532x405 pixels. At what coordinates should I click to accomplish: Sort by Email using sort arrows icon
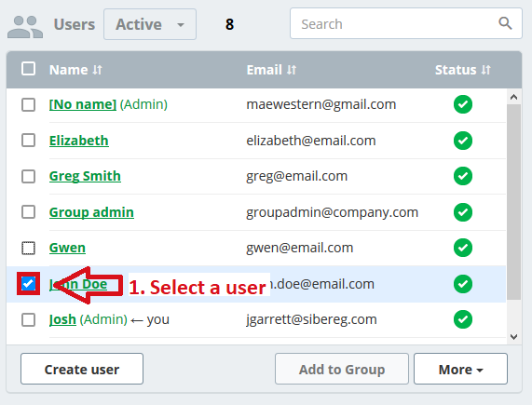click(x=292, y=70)
